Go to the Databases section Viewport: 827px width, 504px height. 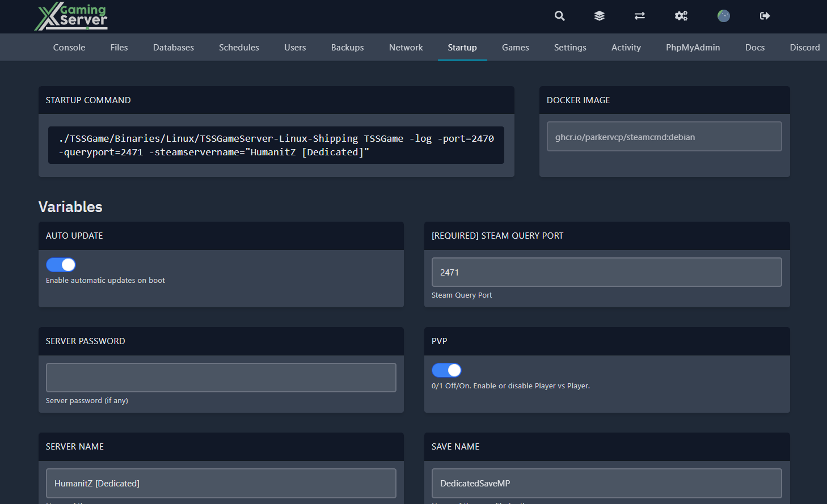pyautogui.click(x=173, y=47)
